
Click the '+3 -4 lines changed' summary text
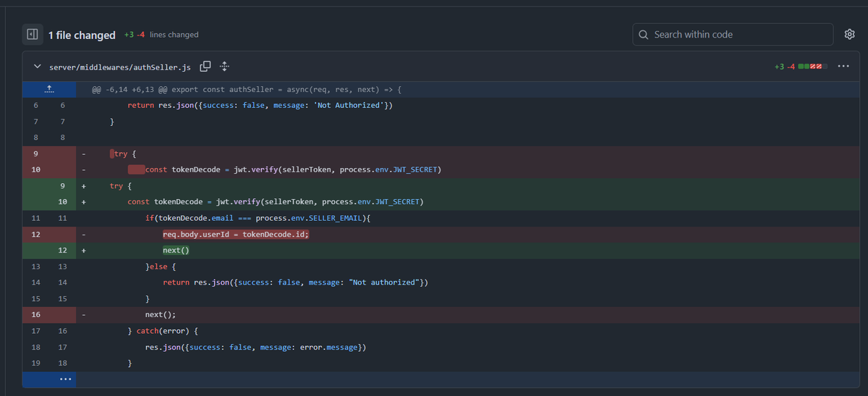(x=161, y=35)
